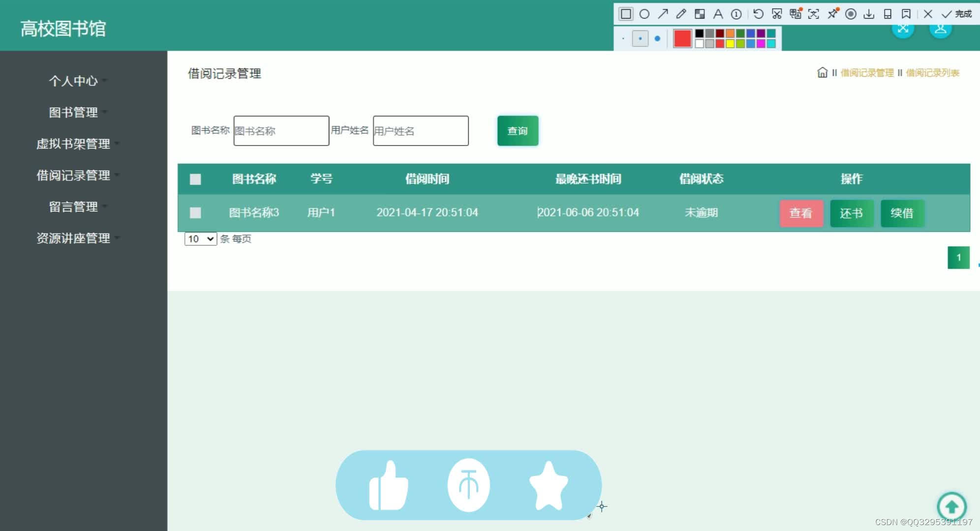Select the mosaic blur tool

click(x=700, y=14)
